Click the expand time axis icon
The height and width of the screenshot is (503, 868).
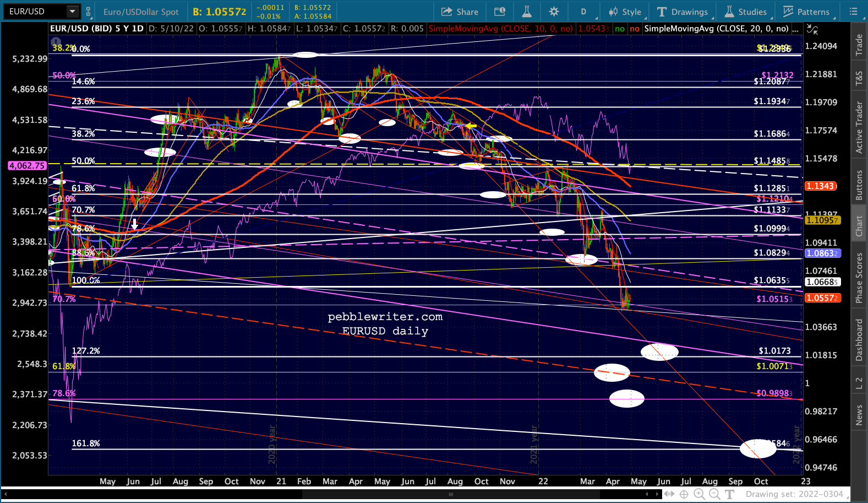pyautogui.click(x=670, y=494)
